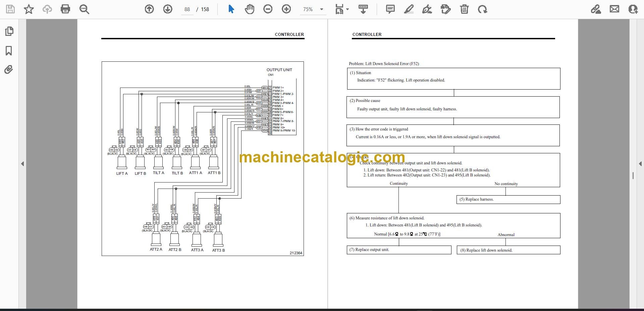The width and height of the screenshot is (644, 311).
Task: Bookmark document with the star icon
Action: point(29,9)
